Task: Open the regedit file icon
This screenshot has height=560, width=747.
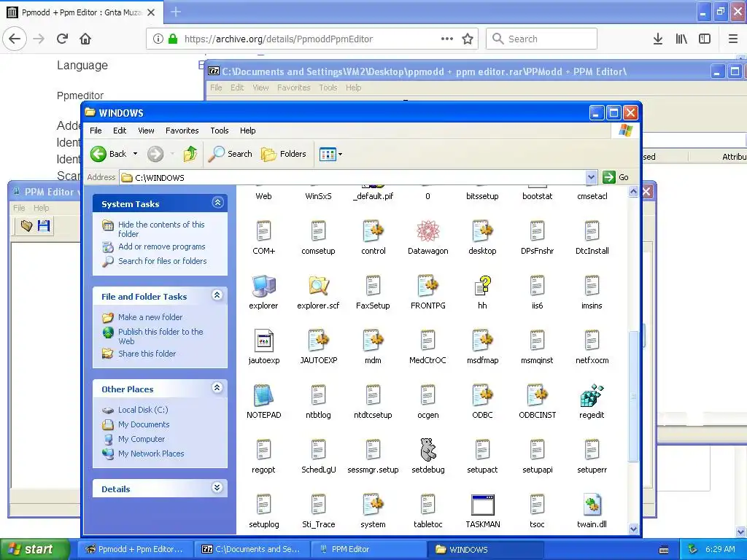Action: pyautogui.click(x=592, y=394)
